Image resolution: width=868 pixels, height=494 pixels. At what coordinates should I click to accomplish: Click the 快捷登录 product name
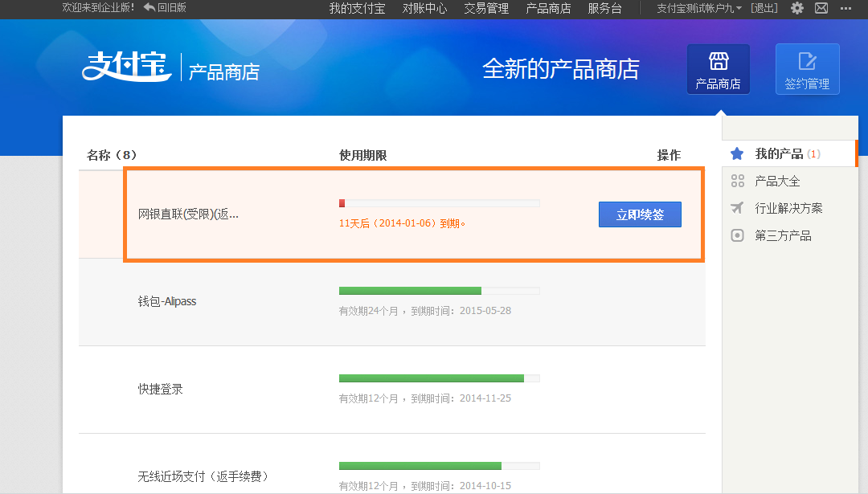tap(161, 389)
